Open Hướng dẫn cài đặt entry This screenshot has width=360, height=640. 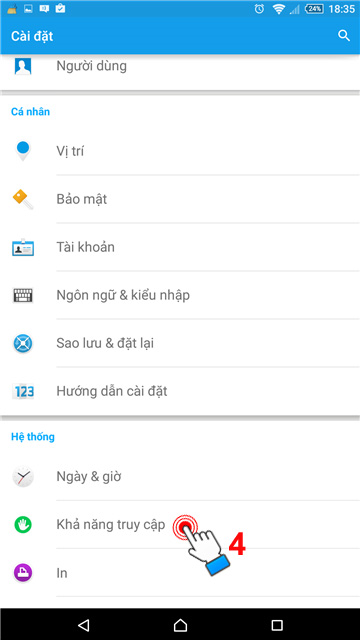pyautogui.click(x=180, y=391)
